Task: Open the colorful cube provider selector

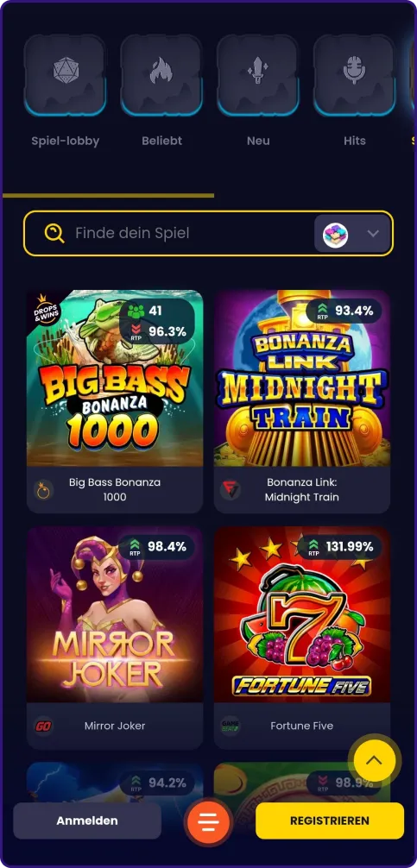Action: point(336,234)
